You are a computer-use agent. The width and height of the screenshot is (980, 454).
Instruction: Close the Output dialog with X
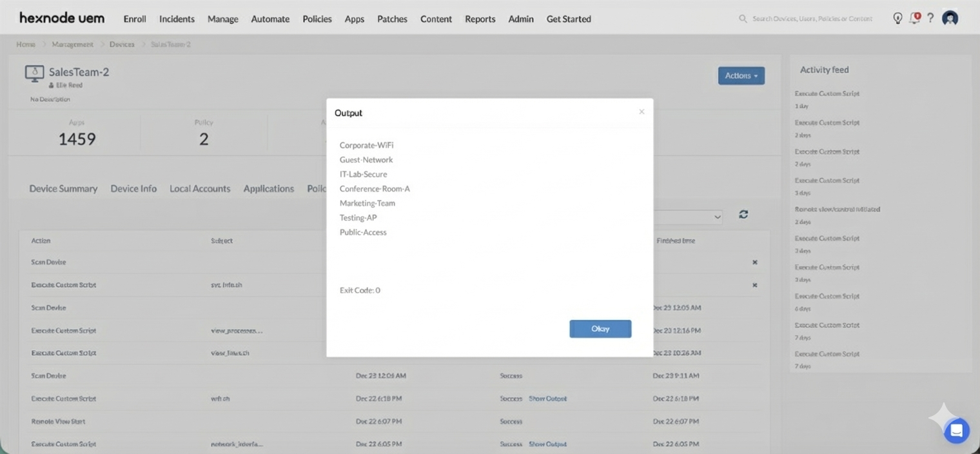coord(642,112)
